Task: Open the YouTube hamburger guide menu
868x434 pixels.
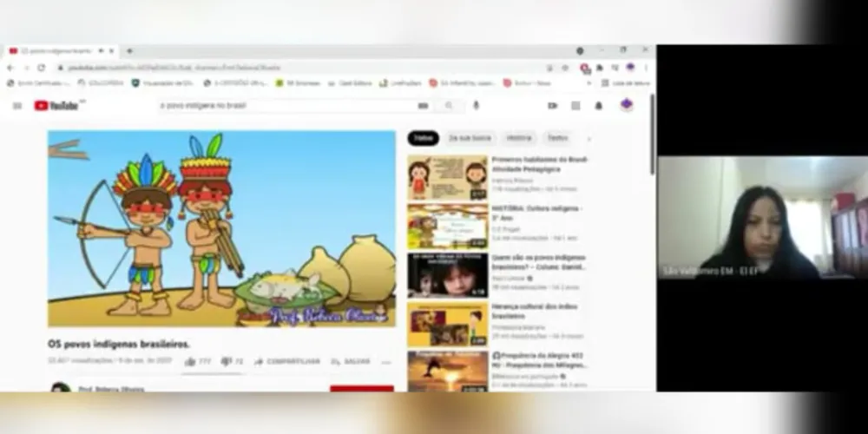Action: pos(17,106)
